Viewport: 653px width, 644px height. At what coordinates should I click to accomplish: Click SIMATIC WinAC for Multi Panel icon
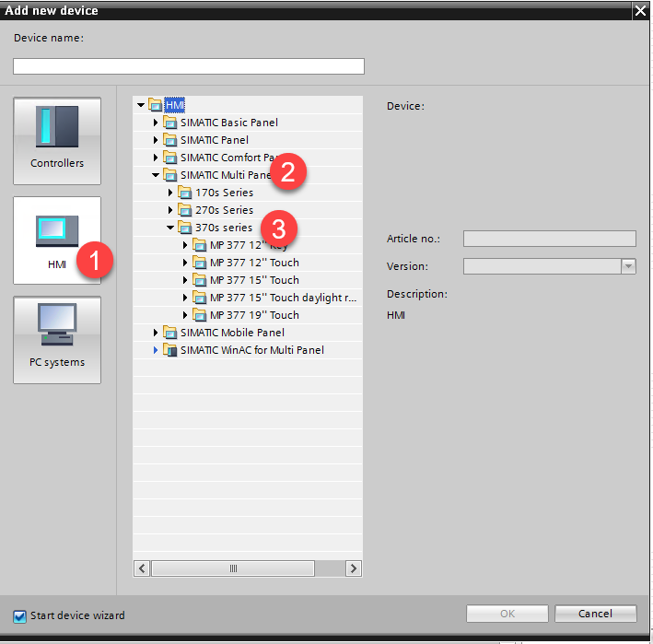[169, 350]
